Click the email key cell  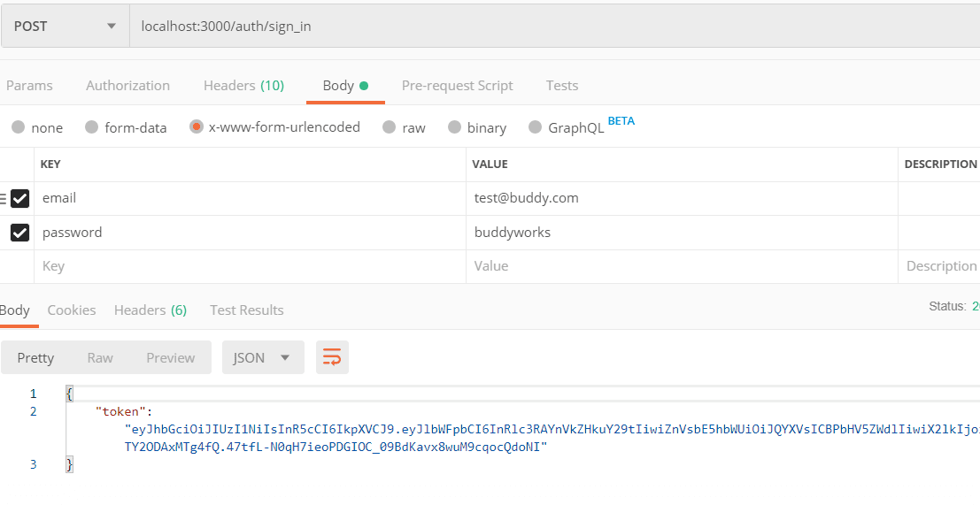250,198
